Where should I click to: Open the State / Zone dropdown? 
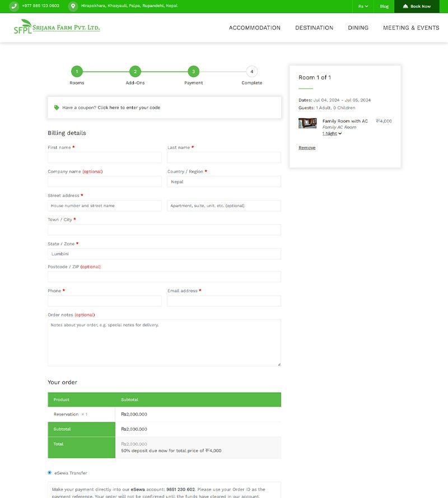(164, 254)
